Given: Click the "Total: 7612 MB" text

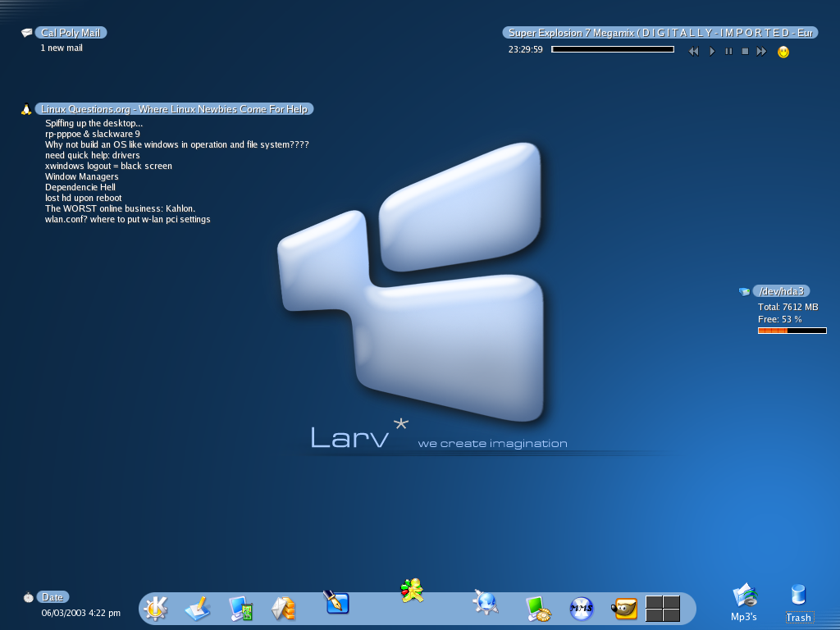Looking at the screenshot, I should point(788,307).
